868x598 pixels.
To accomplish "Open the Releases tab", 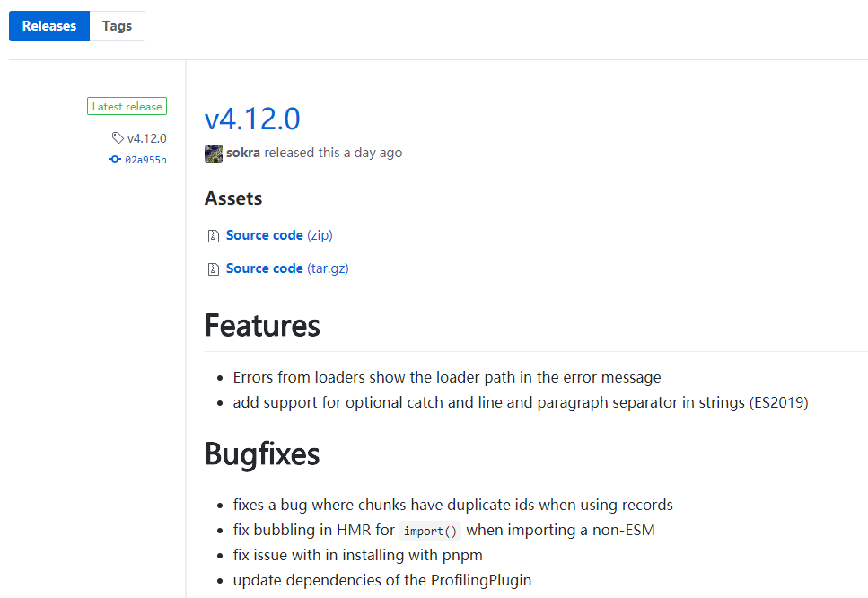I will (49, 26).
